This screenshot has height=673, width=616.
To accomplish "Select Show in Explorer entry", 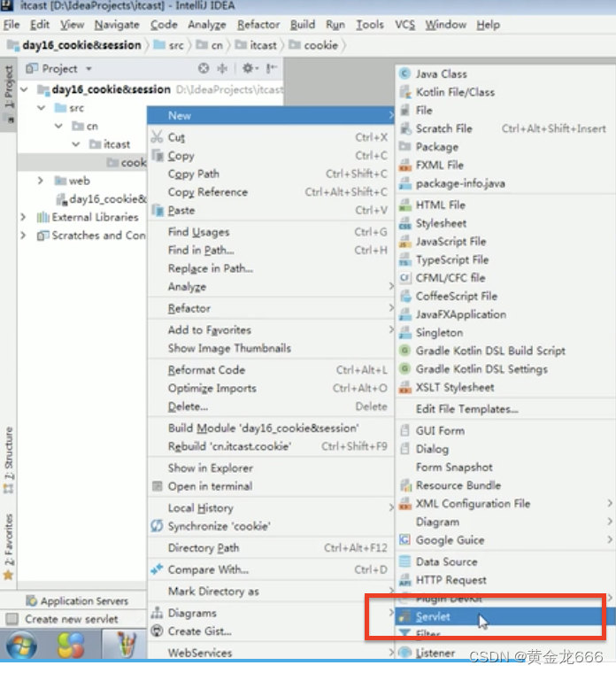I will pos(271,468).
